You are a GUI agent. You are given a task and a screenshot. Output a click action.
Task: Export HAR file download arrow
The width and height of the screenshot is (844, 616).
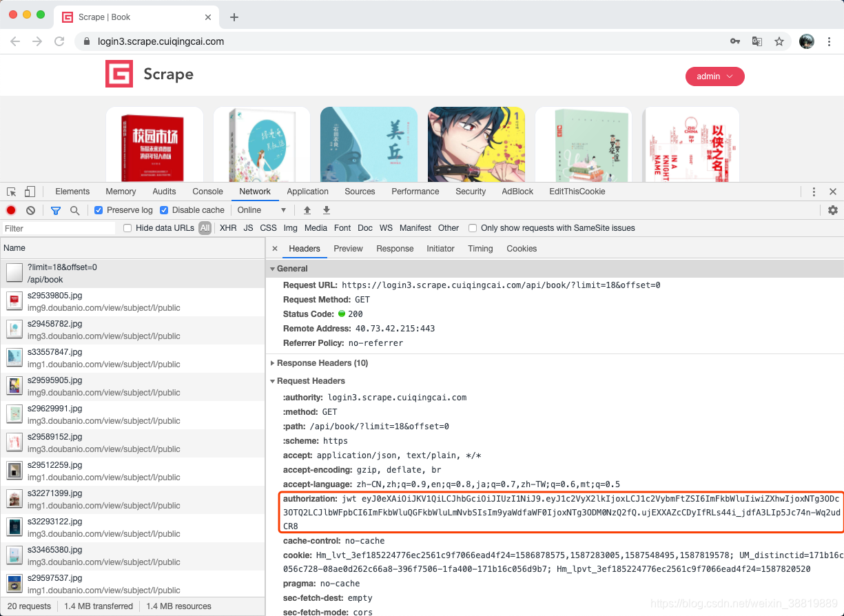coord(327,210)
